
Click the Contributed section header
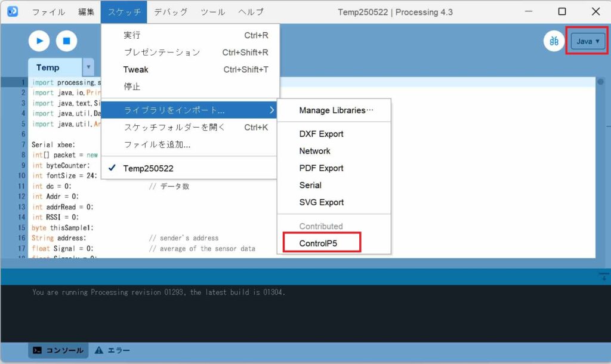(321, 226)
